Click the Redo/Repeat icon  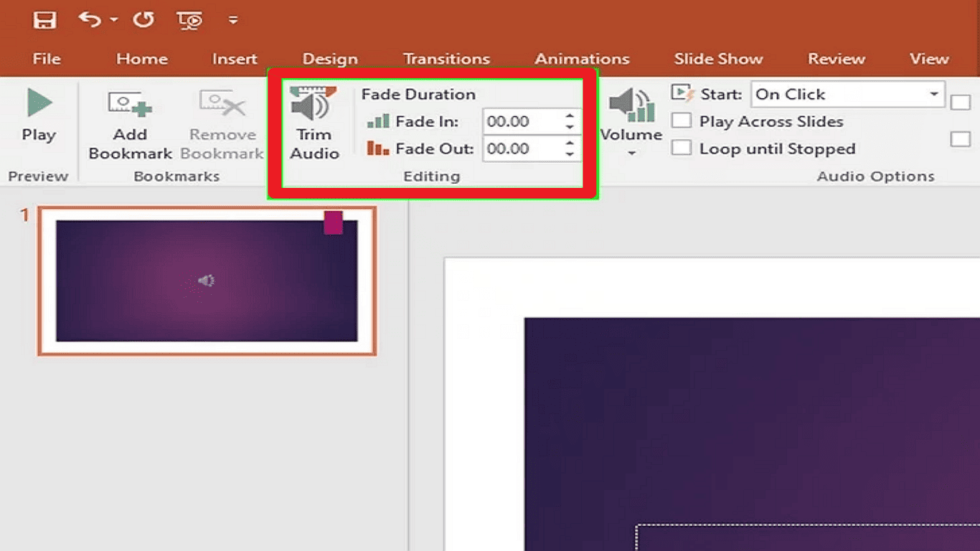click(143, 19)
